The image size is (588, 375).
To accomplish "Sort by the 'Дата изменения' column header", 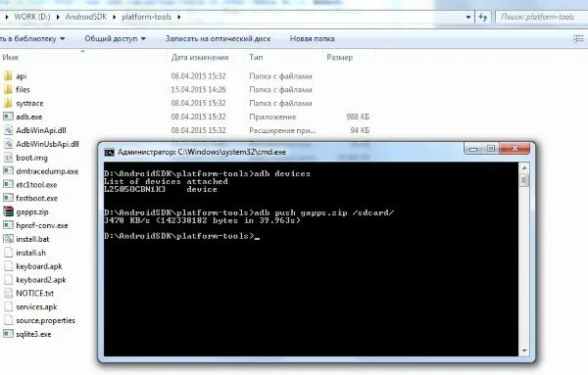I will (x=200, y=58).
